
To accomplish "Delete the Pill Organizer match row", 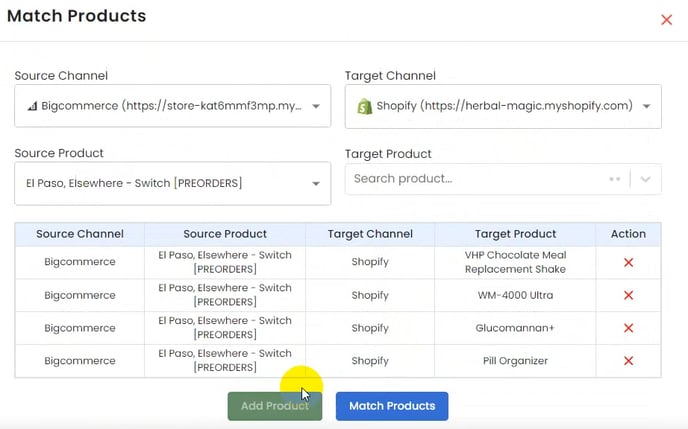I will tap(628, 361).
